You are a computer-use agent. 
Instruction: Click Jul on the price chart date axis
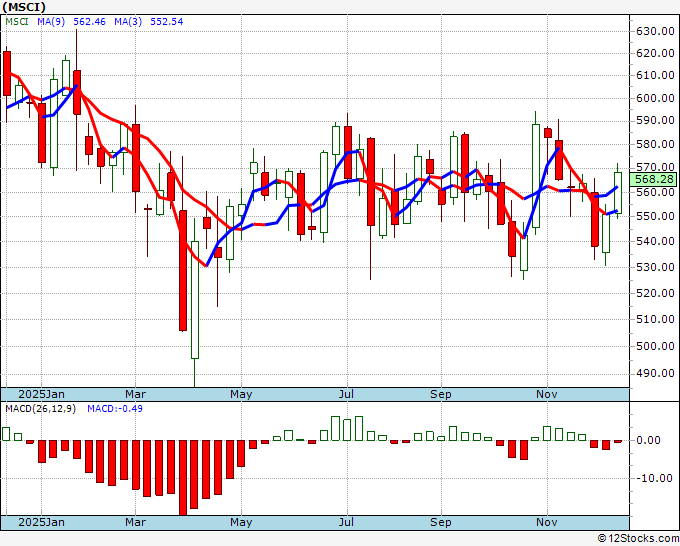[x=346, y=394]
